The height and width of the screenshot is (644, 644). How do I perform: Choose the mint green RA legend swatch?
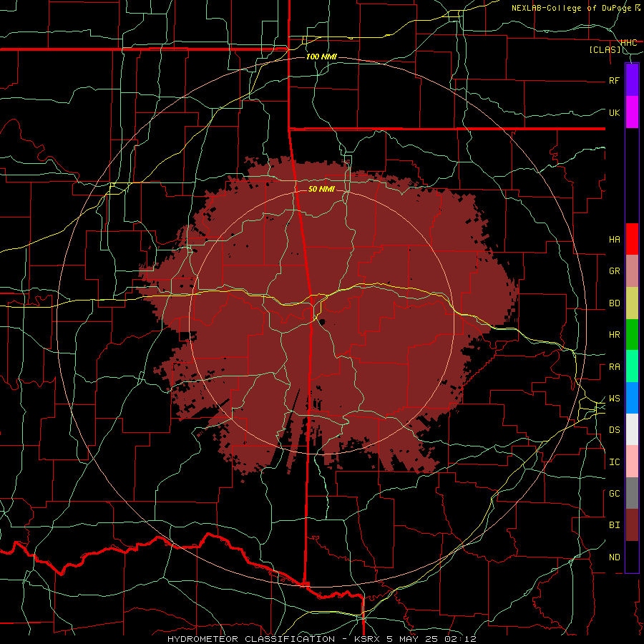(x=632, y=366)
